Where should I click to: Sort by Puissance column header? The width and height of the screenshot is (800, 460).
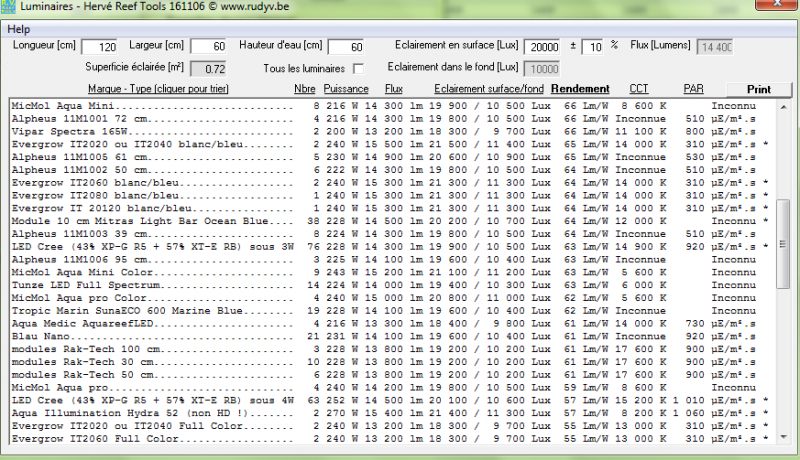[x=346, y=89]
